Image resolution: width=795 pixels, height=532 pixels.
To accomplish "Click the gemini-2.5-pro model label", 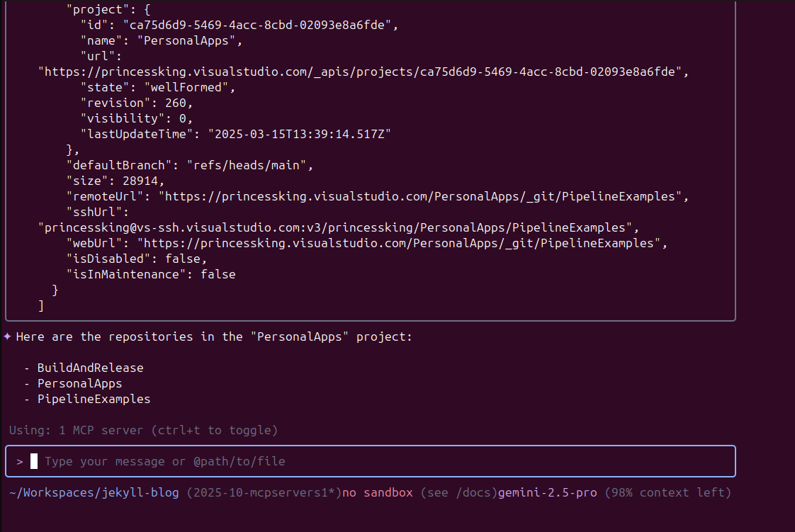I will (547, 492).
